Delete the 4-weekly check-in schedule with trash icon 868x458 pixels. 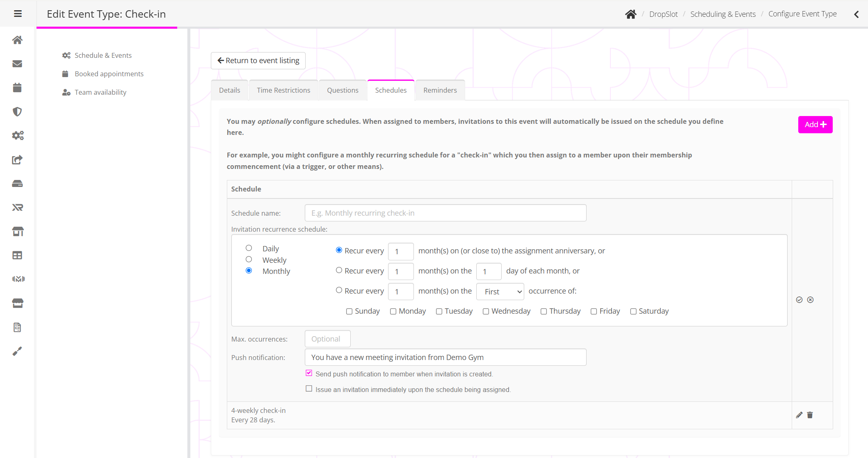(x=810, y=415)
